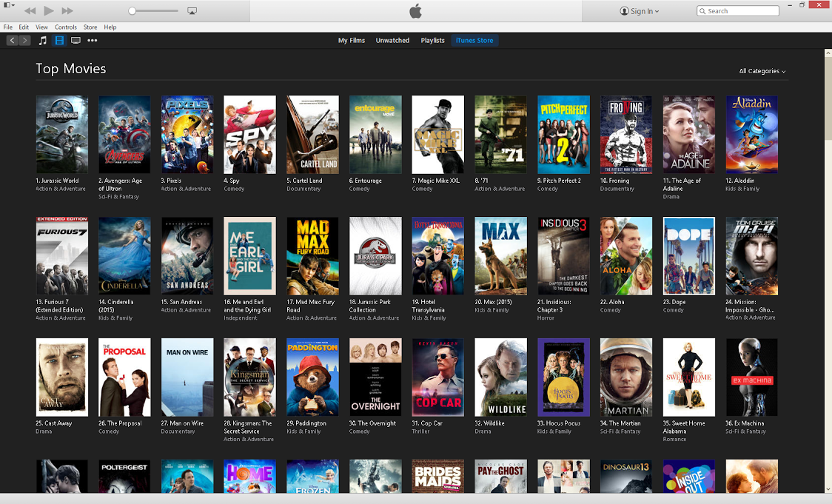Open the Cinderella movie poster
The image size is (832, 504).
pyautogui.click(x=124, y=256)
